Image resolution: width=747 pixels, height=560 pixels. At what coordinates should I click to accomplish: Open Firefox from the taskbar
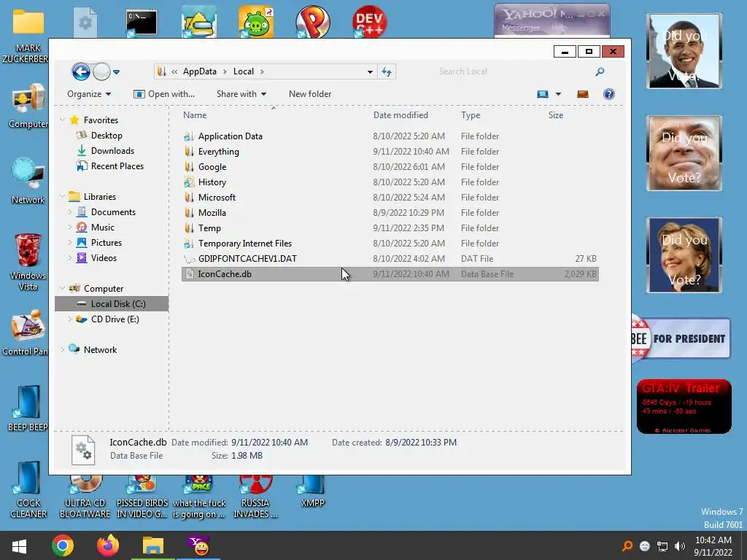coord(108,545)
